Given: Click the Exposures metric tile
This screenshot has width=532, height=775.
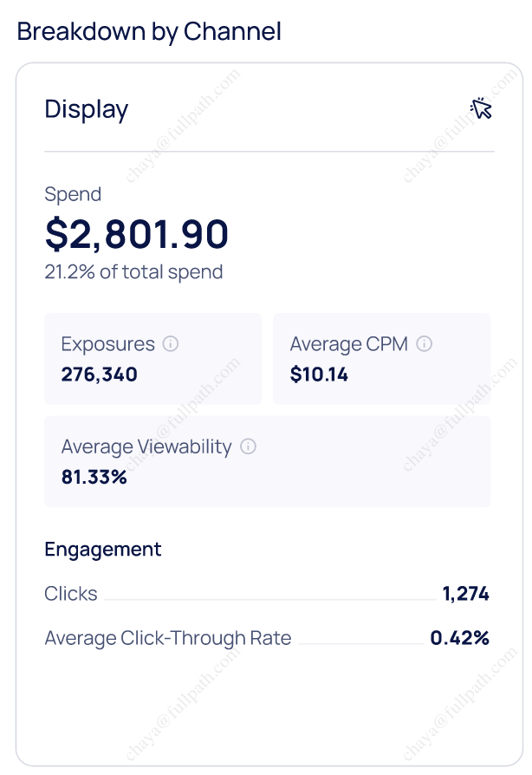Looking at the screenshot, I should (x=152, y=359).
